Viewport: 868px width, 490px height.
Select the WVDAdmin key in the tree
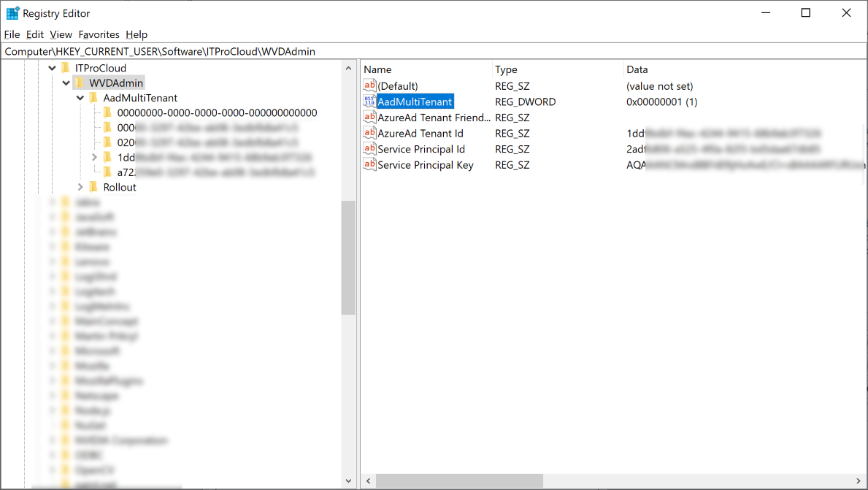point(116,83)
